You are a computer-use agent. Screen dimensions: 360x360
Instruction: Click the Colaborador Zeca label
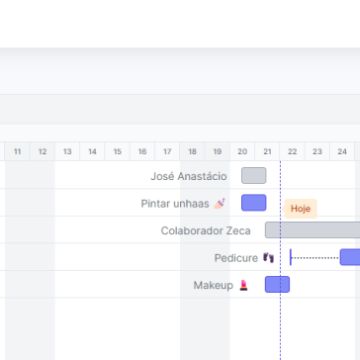tap(206, 231)
